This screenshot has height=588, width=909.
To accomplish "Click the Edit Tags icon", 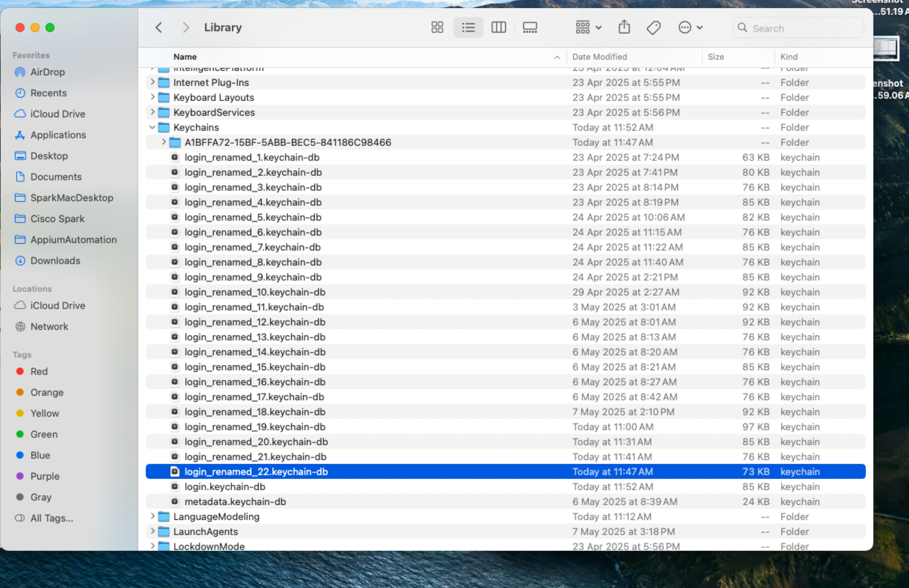I will click(653, 28).
